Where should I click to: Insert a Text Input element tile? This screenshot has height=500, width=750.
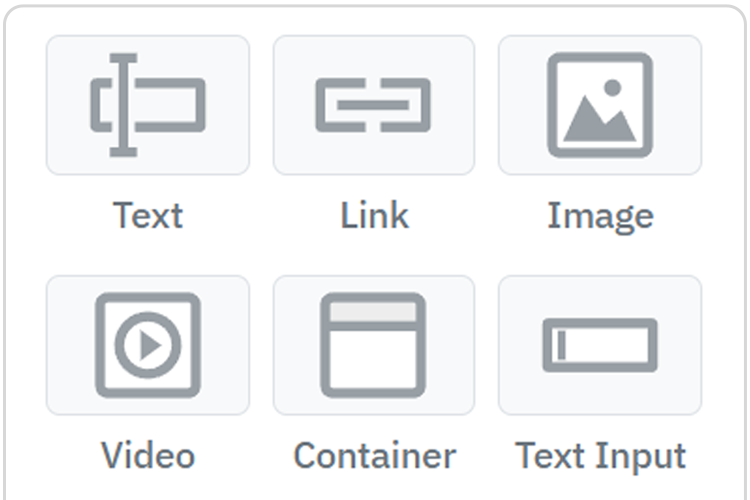(x=600, y=345)
